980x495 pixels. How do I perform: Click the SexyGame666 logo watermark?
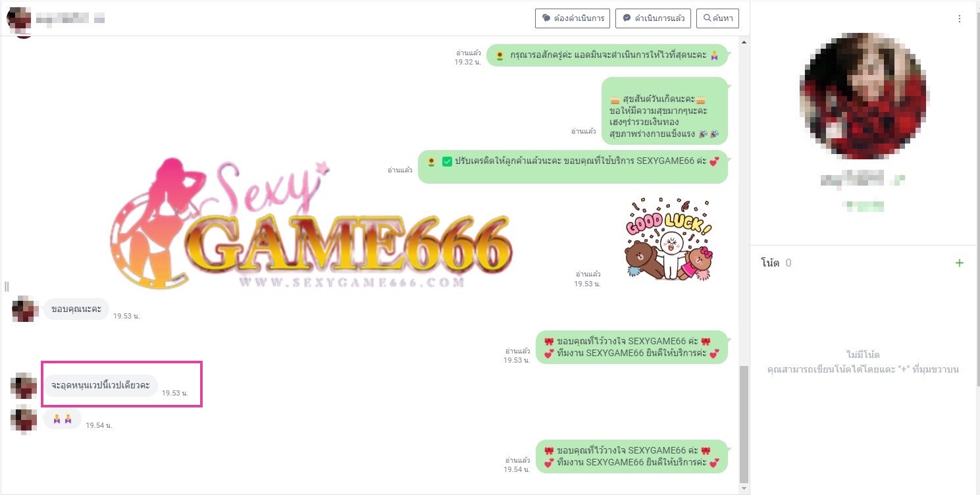309,224
